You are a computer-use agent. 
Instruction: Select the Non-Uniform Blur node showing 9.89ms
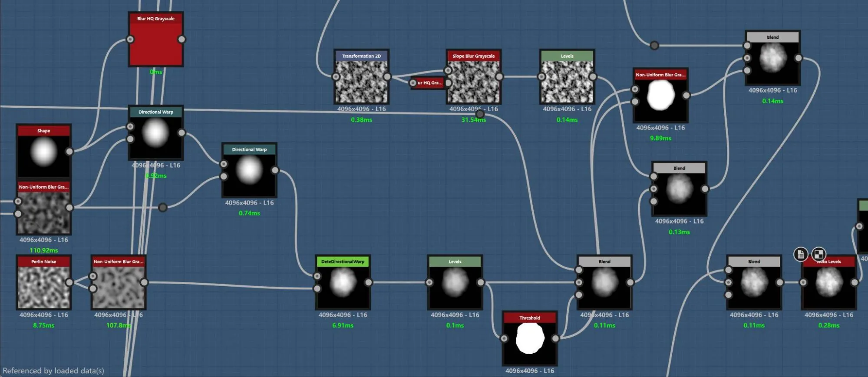(660, 96)
